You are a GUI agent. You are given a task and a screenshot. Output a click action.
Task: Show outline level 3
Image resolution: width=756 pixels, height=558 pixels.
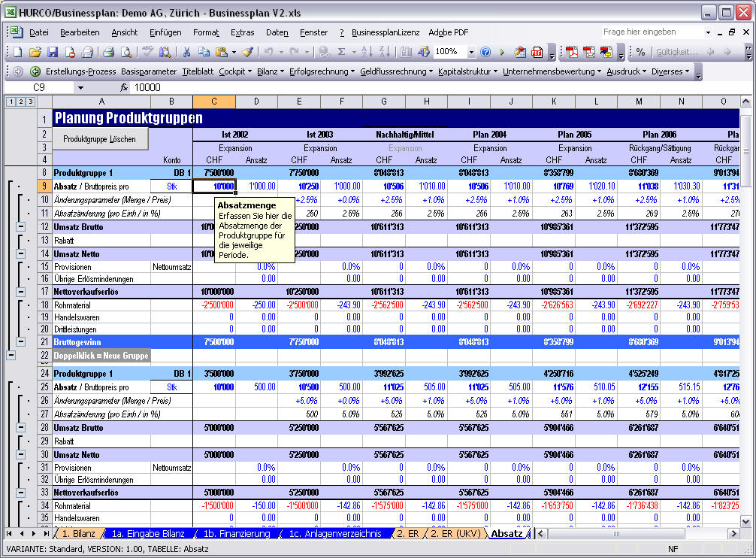[x=30, y=102]
